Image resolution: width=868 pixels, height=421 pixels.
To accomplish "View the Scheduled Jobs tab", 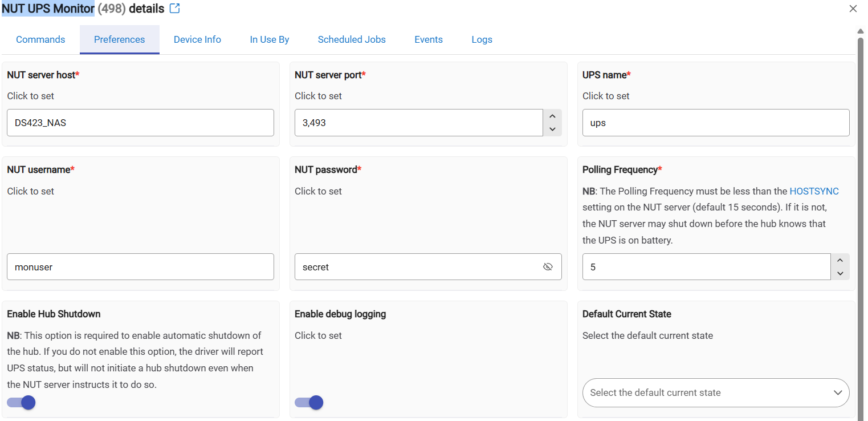I will click(352, 39).
